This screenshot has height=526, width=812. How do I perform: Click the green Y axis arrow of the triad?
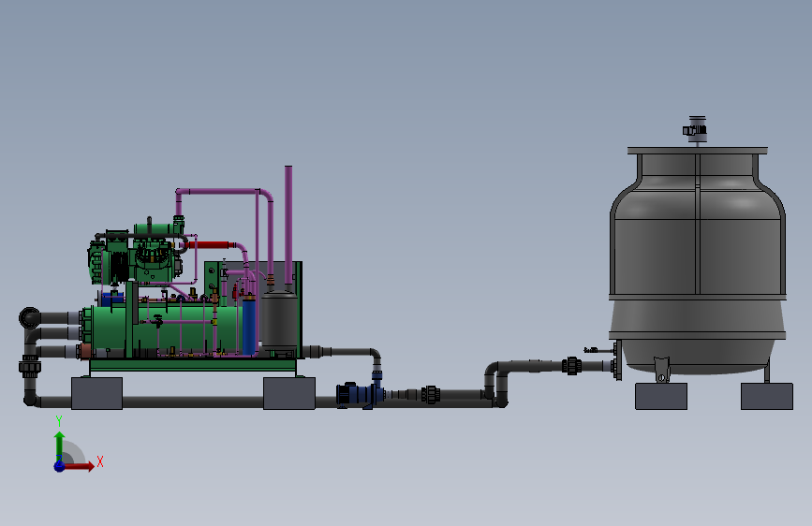(60, 446)
